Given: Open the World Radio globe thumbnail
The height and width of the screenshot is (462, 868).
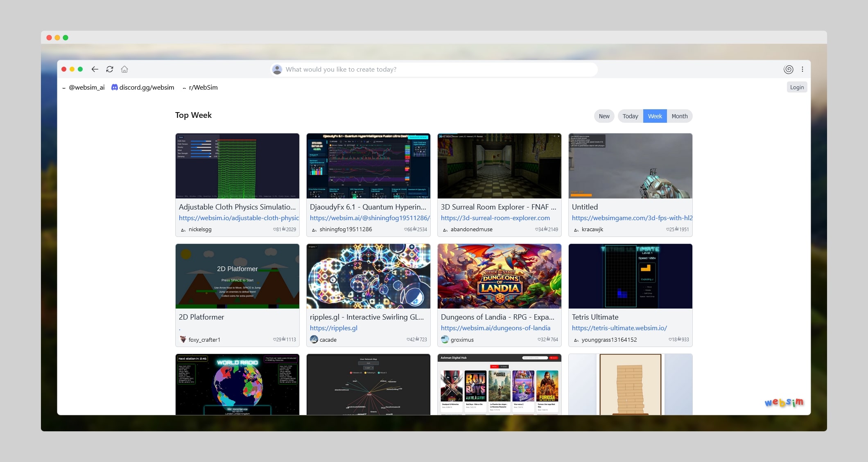Looking at the screenshot, I should pyautogui.click(x=237, y=385).
